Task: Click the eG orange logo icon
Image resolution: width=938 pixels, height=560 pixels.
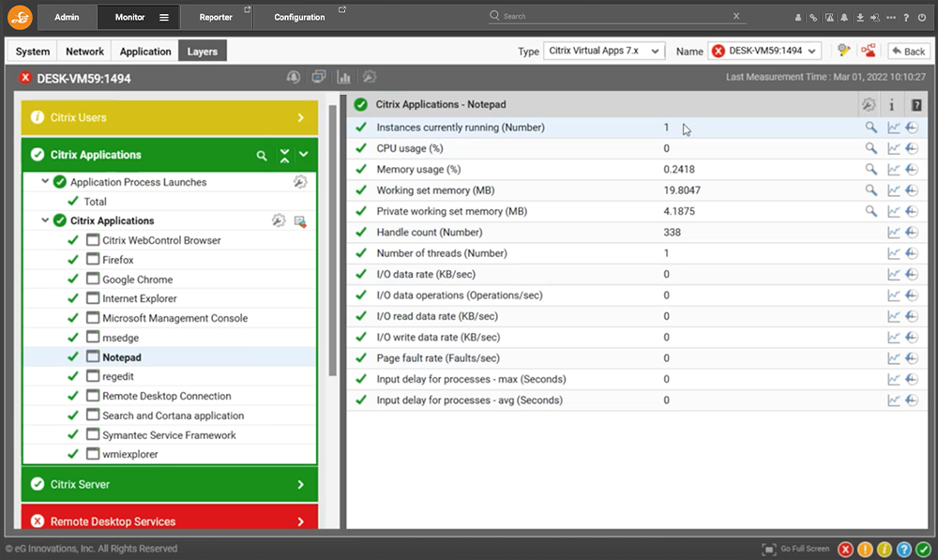Action: 20,17
